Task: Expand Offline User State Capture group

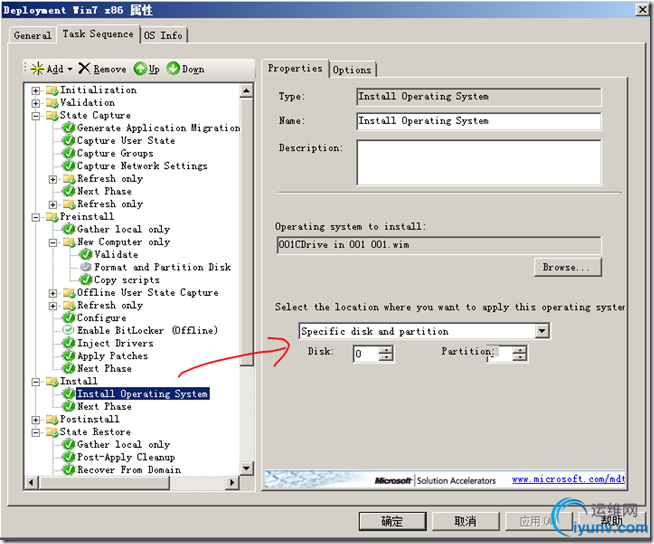Action: click(53, 293)
